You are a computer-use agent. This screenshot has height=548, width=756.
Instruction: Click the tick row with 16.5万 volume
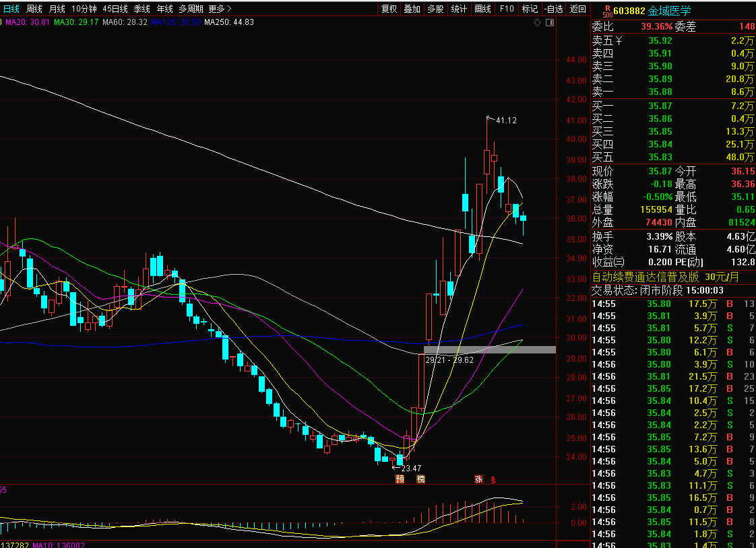pyautogui.click(x=673, y=498)
